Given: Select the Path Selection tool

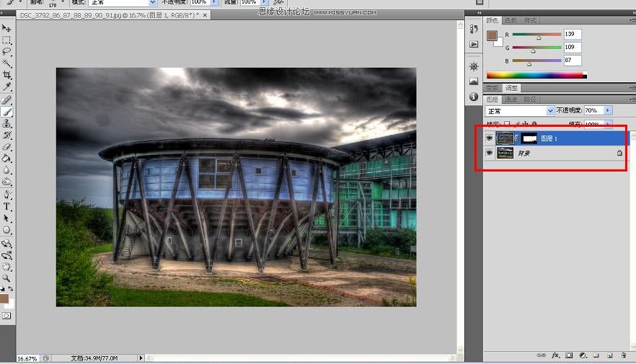Looking at the screenshot, I should [6, 218].
